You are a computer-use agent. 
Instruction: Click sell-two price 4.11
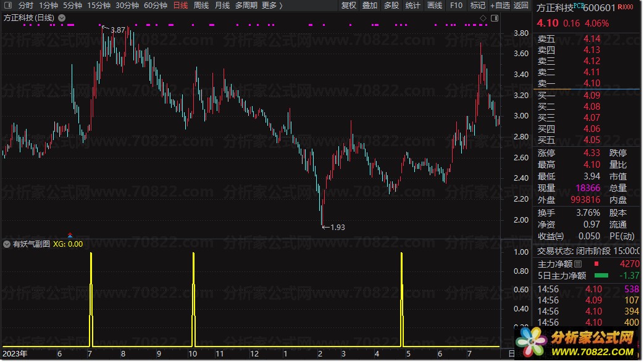tap(592, 72)
